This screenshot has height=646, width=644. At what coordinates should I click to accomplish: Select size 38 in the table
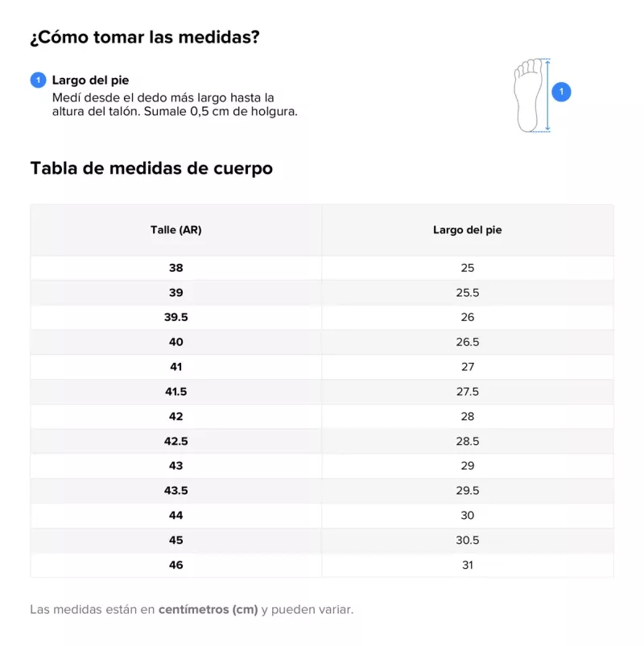(x=175, y=268)
